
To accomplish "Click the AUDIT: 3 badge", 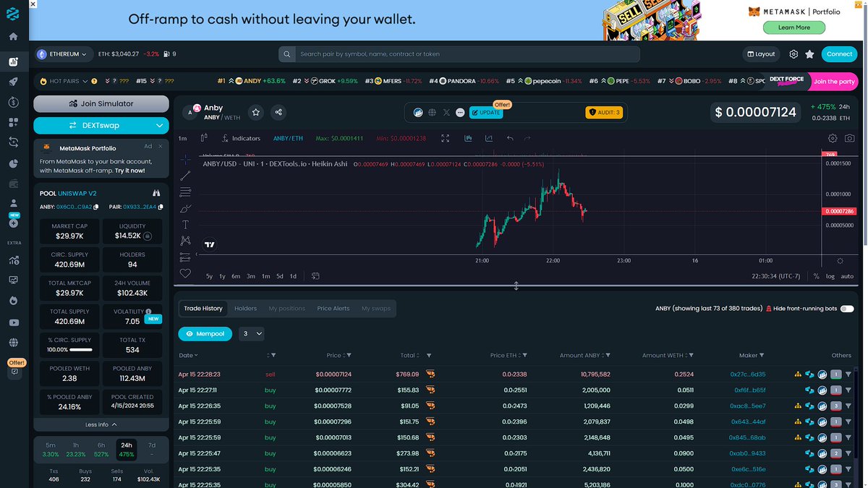I will (x=604, y=112).
